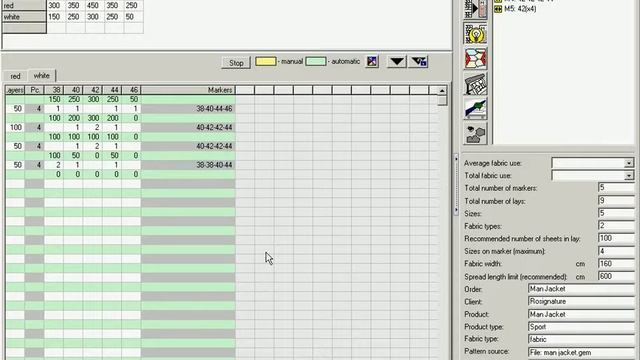Screen dimensions: 640x360
Task: Select the 40-42-42-44 marker cell in 100-layer row
Action: click(188, 128)
